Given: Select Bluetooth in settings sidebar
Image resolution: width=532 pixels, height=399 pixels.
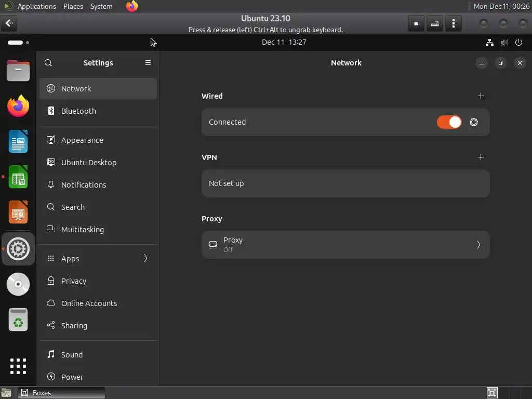Looking at the screenshot, I should (x=98, y=111).
